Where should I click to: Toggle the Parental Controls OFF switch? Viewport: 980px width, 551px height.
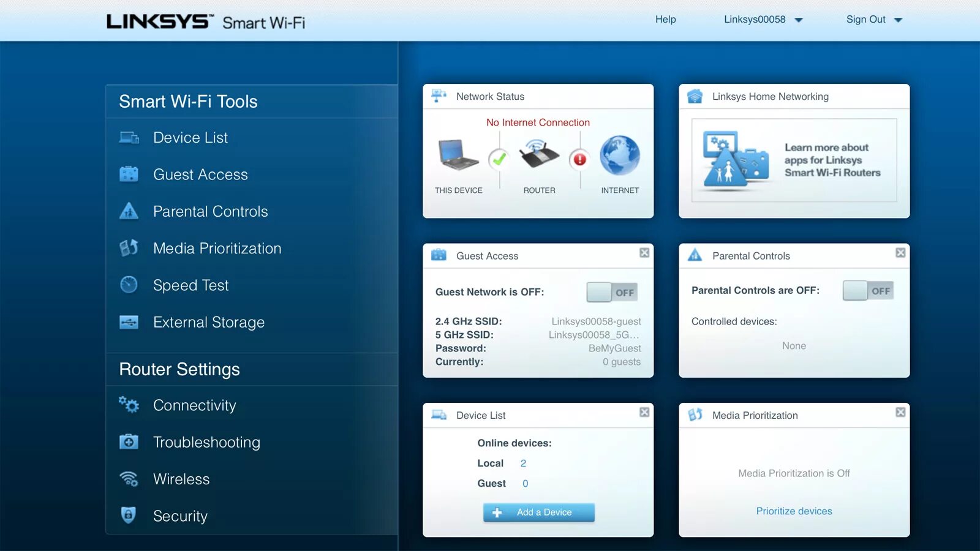868,291
